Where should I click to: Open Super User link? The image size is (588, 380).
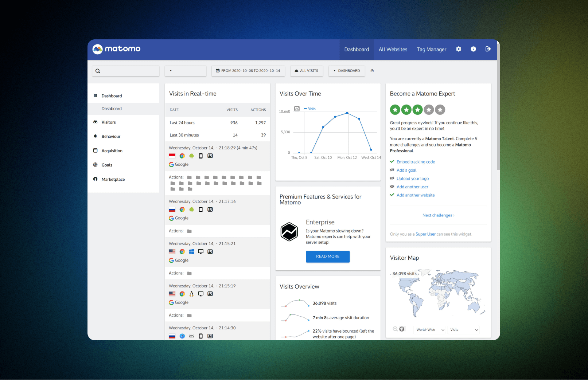[x=425, y=234]
